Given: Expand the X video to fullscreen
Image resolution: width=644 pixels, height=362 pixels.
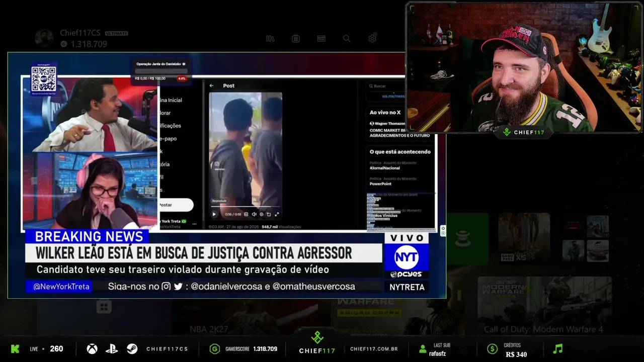Looking at the screenshot, I should 277,214.
